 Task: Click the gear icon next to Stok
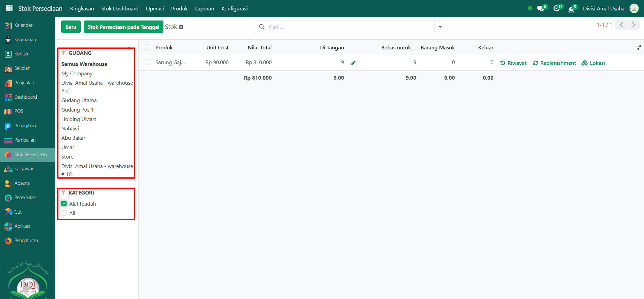click(x=181, y=27)
